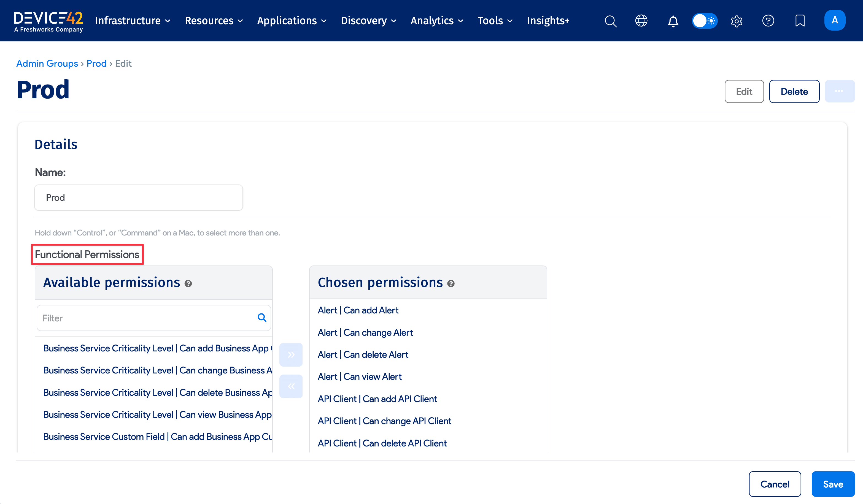Click the bookmarks icon

coord(800,21)
